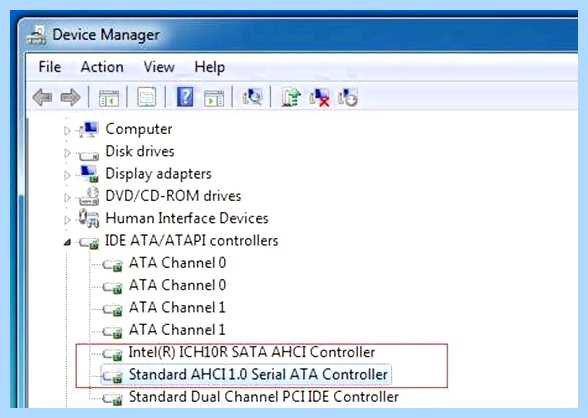Viewport: 588px width, 418px height.
Task: Open the Properties sheet toolbar icon
Action: 146,97
